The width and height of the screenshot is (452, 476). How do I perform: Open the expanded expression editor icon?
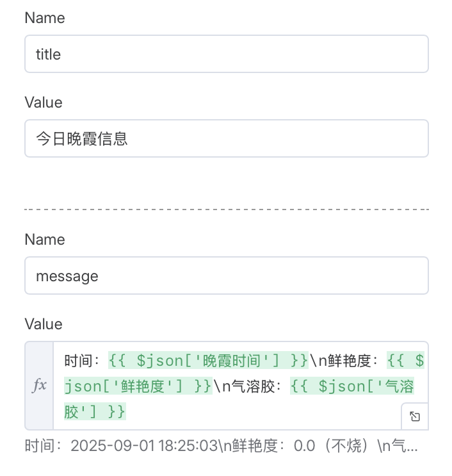click(x=415, y=416)
